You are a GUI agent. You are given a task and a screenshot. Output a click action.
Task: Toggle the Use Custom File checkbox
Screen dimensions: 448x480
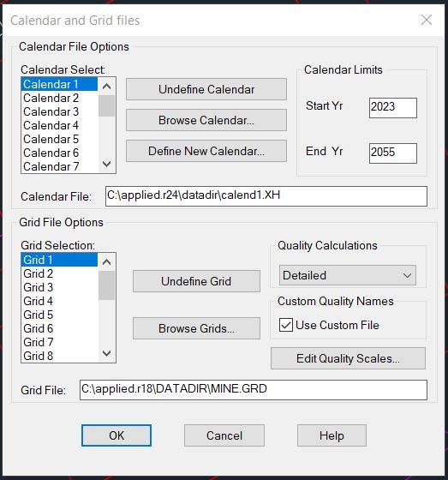point(286,325)
